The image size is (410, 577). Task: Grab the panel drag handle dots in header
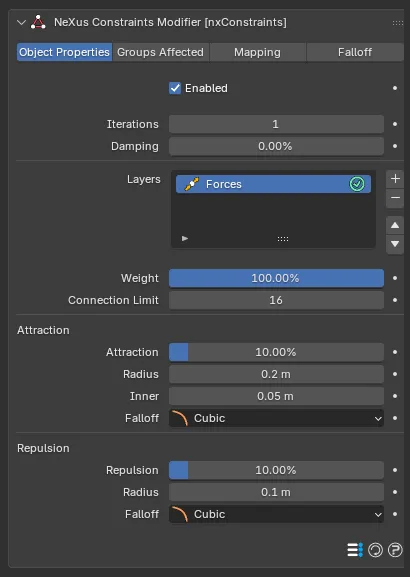pos(397,23)
